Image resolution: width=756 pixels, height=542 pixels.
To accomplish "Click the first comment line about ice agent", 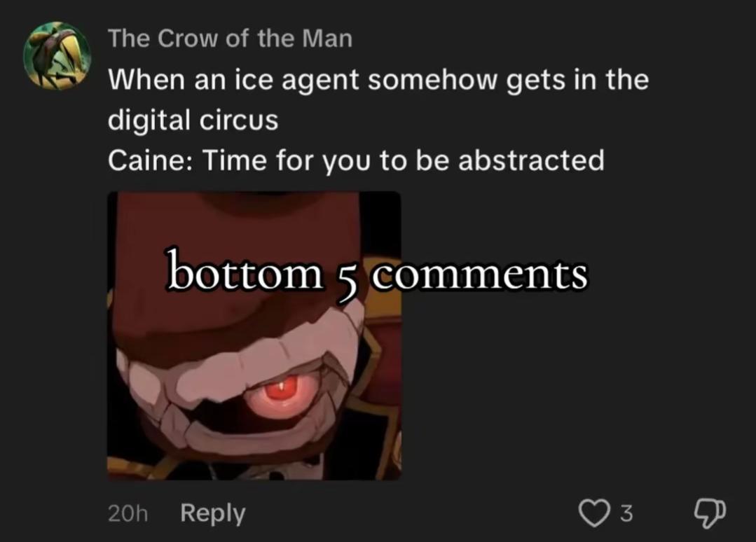I will point(378,80).
